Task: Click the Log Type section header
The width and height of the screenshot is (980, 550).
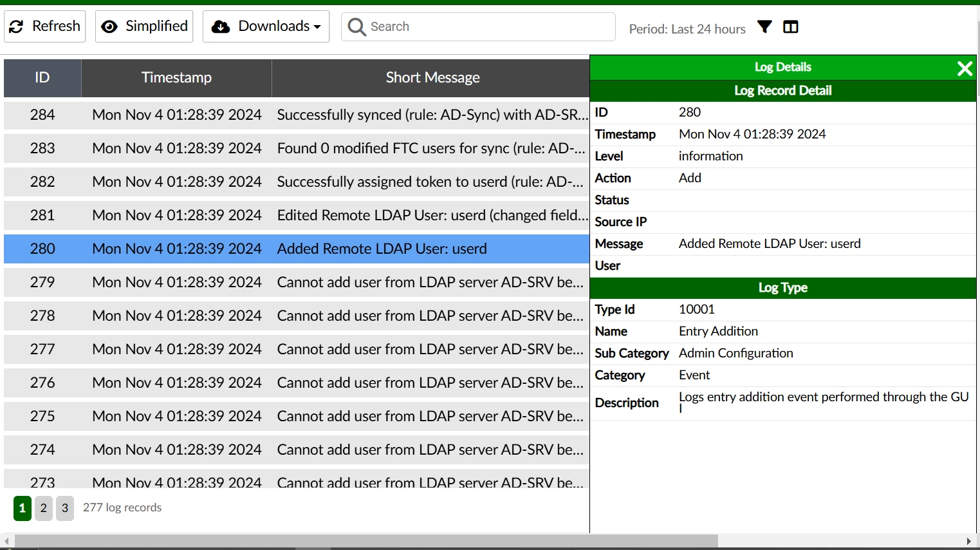Action: [x=783, y=288]
